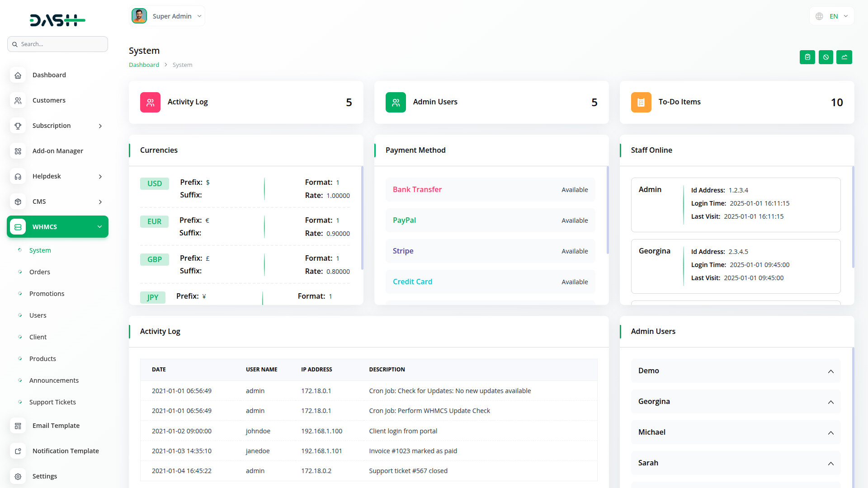
Task: Expand the Helpdesk submenu
Action: pos(100,177)
